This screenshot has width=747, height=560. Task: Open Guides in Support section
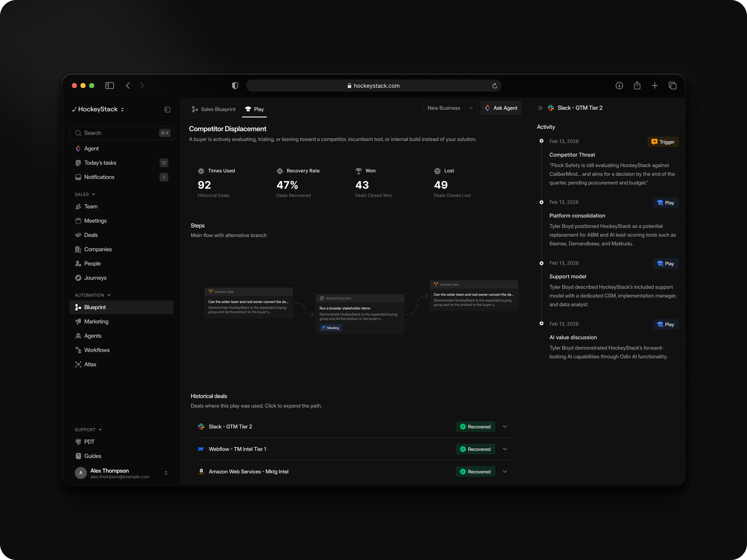coord(121,456)
